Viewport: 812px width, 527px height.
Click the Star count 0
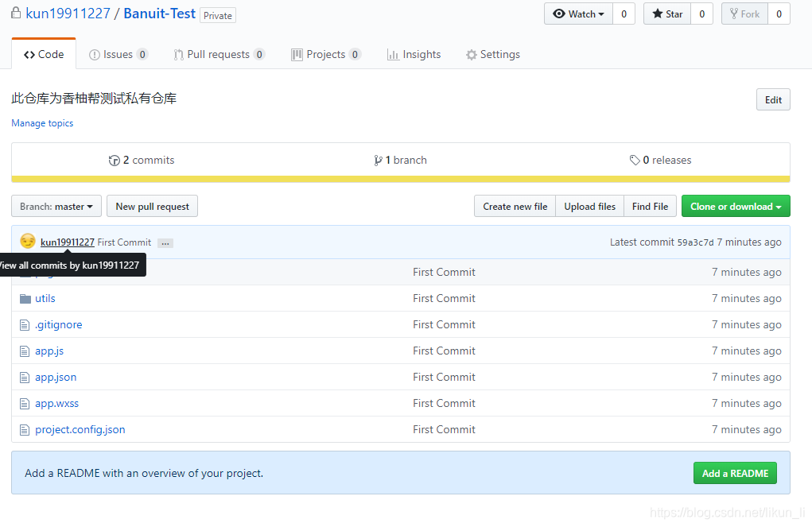pos(701,14)
